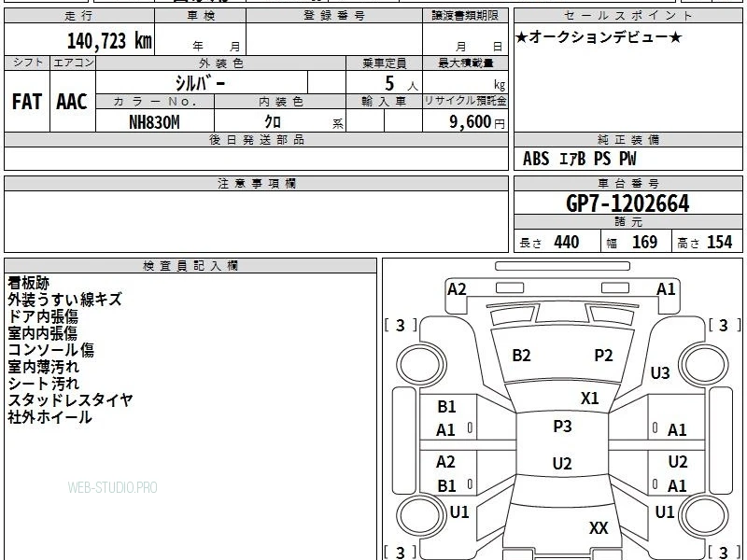Click the inspector note コンソール傷
747x560 pixels.
(x=51, y=350)
